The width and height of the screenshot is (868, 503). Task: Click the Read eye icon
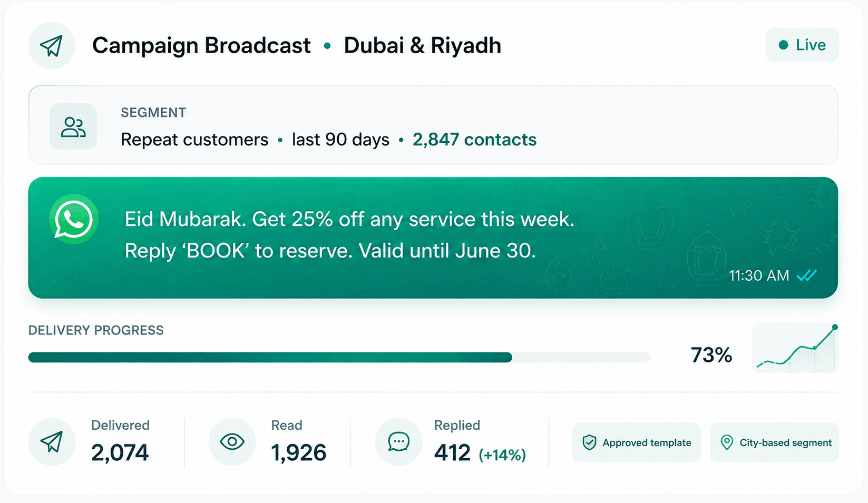tap(232, 441)
